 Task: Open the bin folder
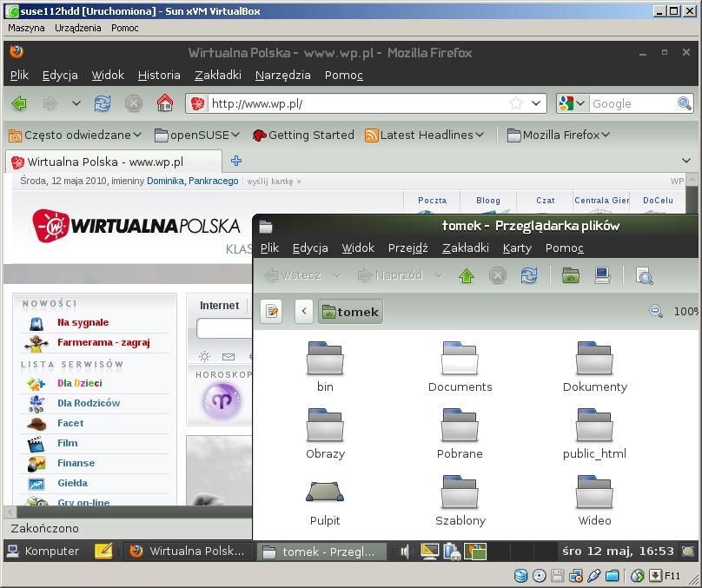325,367
